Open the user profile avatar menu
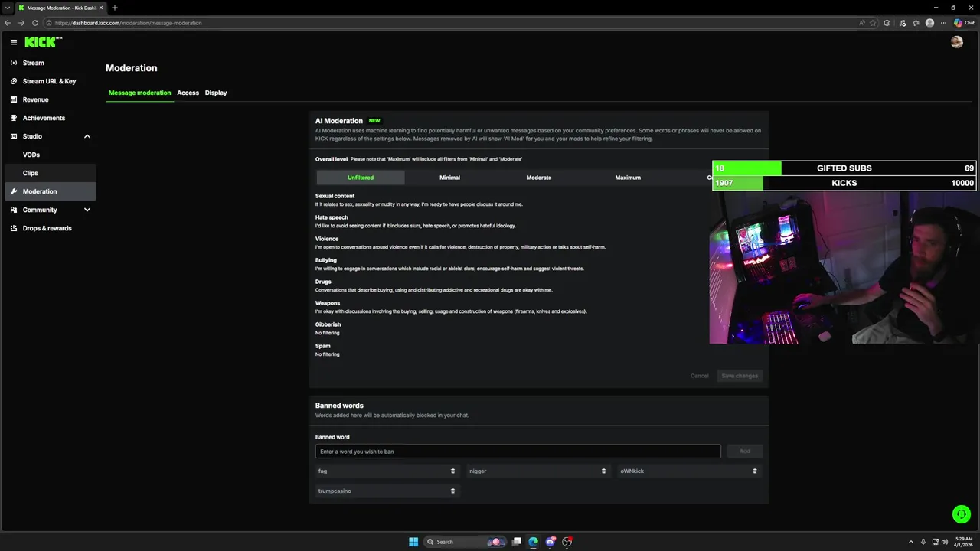 (x=956, y=42)
